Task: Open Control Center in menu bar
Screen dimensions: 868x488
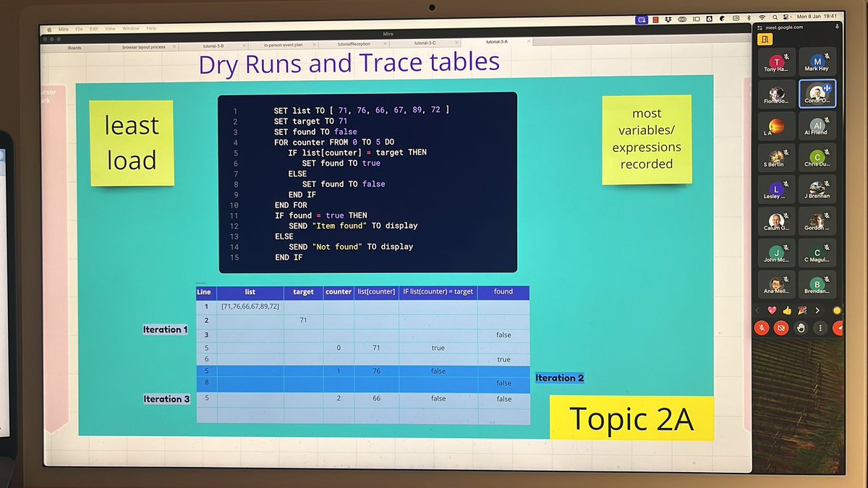Action: point(786,17)
